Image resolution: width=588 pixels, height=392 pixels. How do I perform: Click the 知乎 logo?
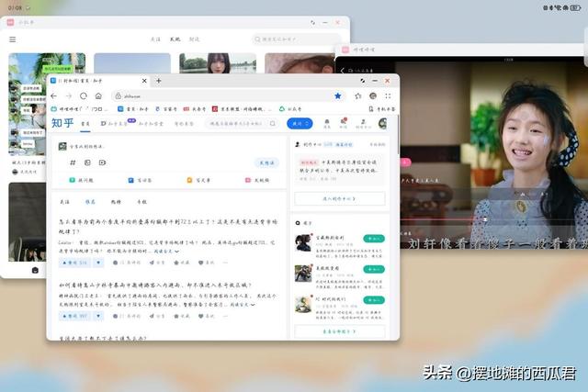(62, 123)
